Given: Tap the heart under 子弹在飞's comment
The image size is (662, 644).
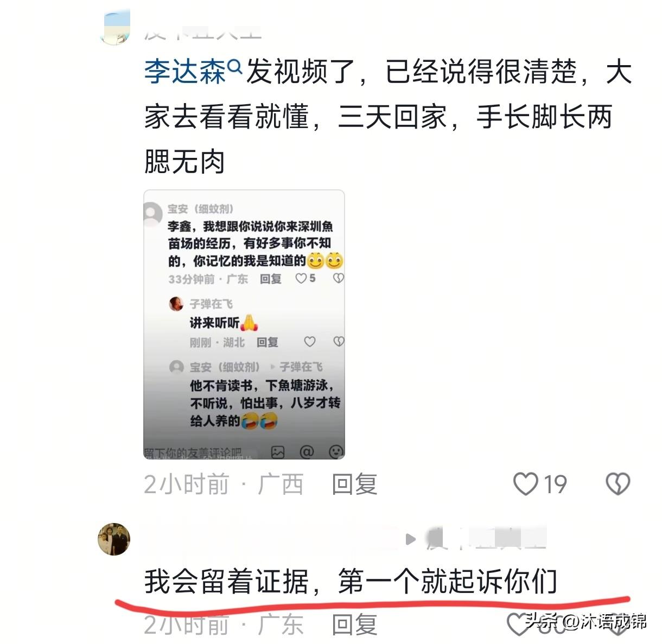Looking at the screenshot, I should pos(309,342).
